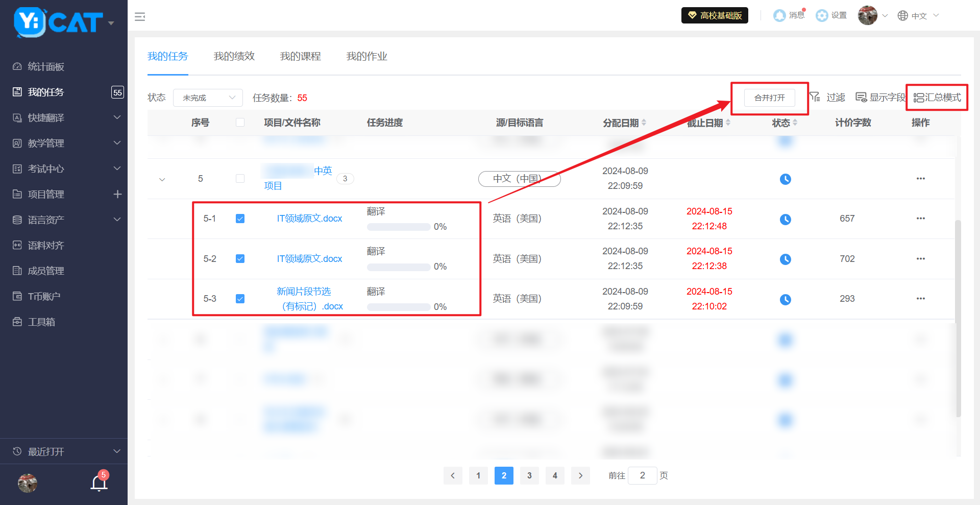
Task: Switch to 汇总模式 summary mode
Action: click(x=937, y=98)
